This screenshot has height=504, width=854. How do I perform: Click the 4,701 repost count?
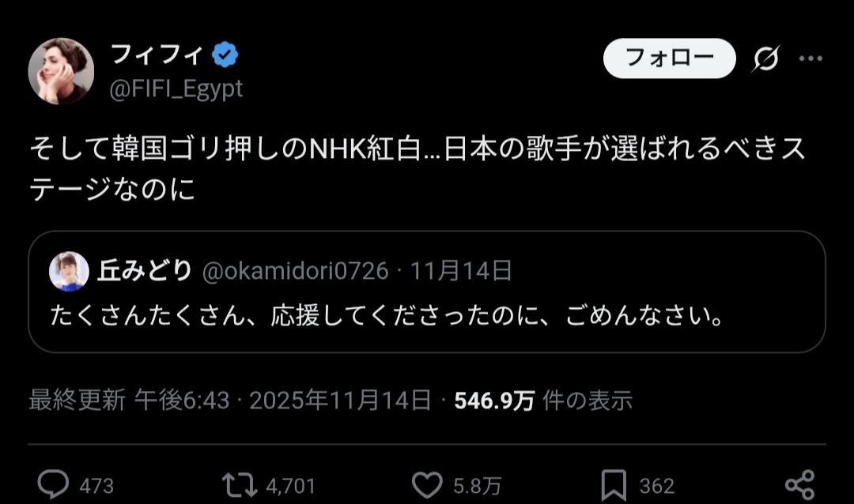pos(292,484)
